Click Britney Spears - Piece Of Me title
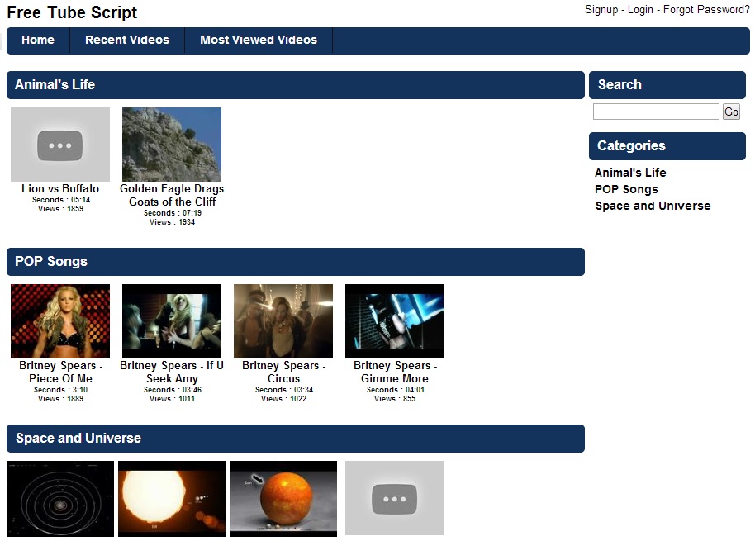755x560 pixels. (60, 372)
